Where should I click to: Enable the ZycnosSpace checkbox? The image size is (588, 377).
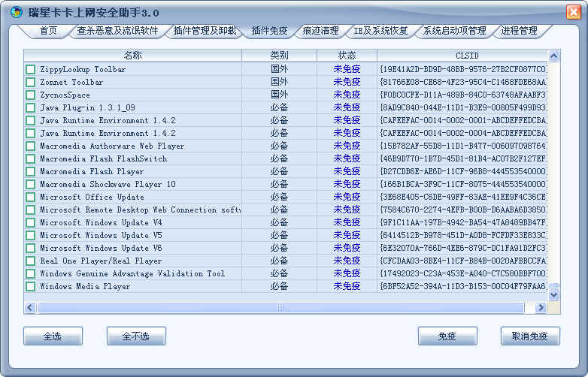[31, 95]
